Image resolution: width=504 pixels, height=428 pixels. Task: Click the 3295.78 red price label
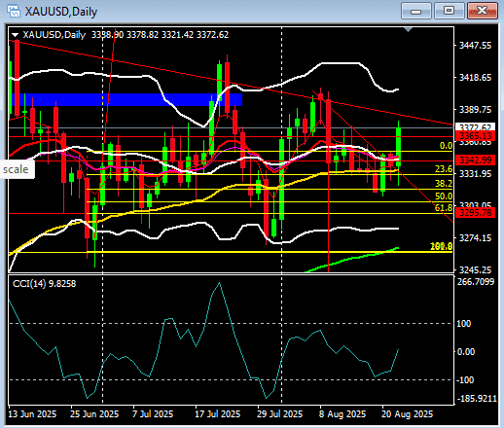[475, 213]
